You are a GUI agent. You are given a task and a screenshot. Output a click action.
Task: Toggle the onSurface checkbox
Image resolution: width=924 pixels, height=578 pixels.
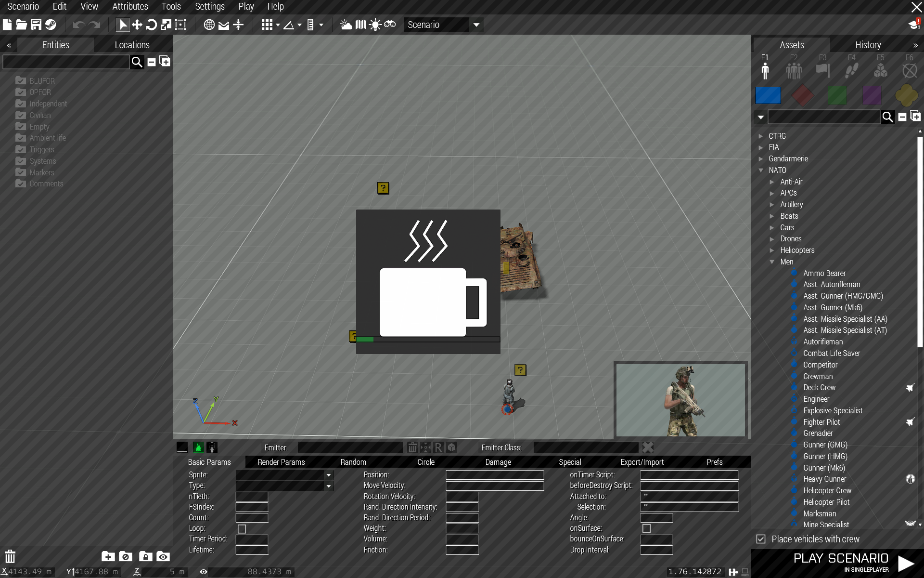[x=647, y=529]
